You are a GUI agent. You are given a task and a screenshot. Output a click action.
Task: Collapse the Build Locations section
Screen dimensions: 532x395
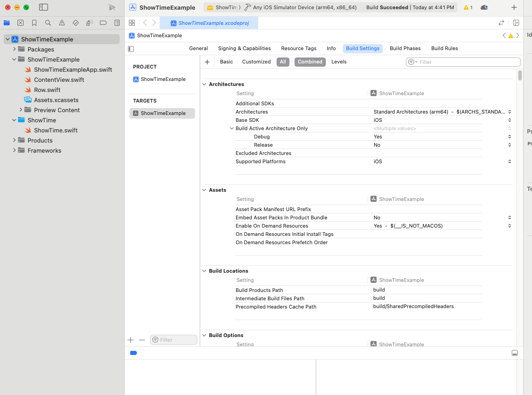[x=204, y=271]
